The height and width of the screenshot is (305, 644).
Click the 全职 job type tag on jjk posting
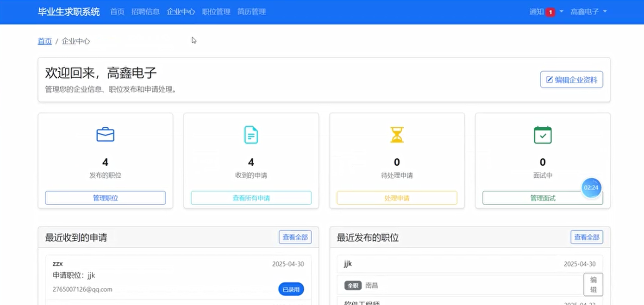click(x=352, y=286)
